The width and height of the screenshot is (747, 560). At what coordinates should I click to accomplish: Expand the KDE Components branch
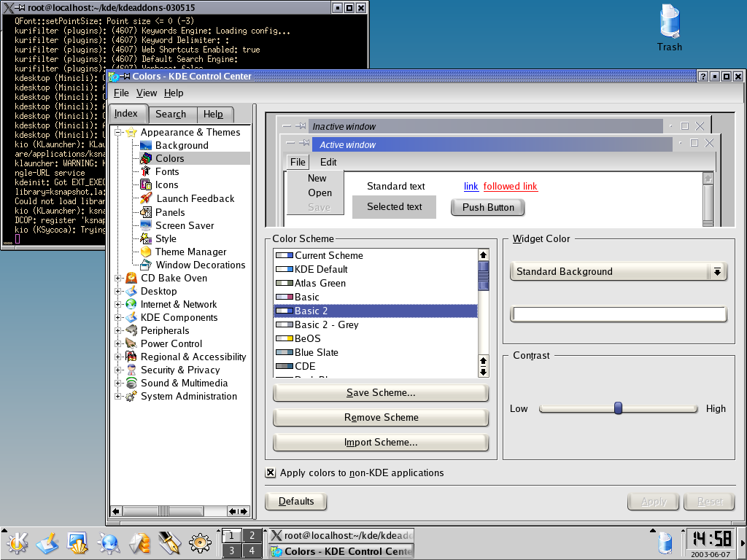[x=118, y=317]
